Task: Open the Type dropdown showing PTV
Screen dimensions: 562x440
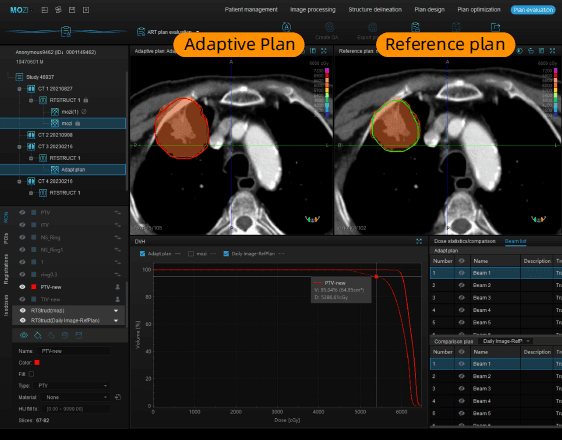Action: 72,386
